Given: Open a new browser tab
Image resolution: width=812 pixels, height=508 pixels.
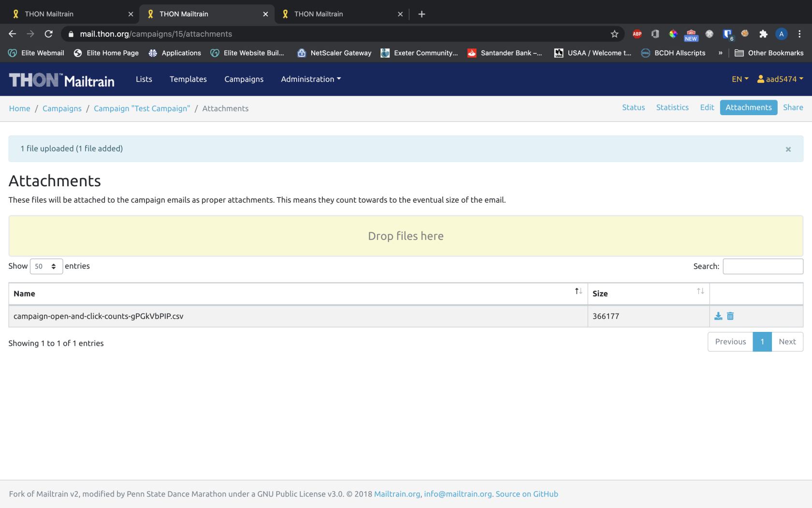Looking at the screenshot, I should [x=421, y=14].
